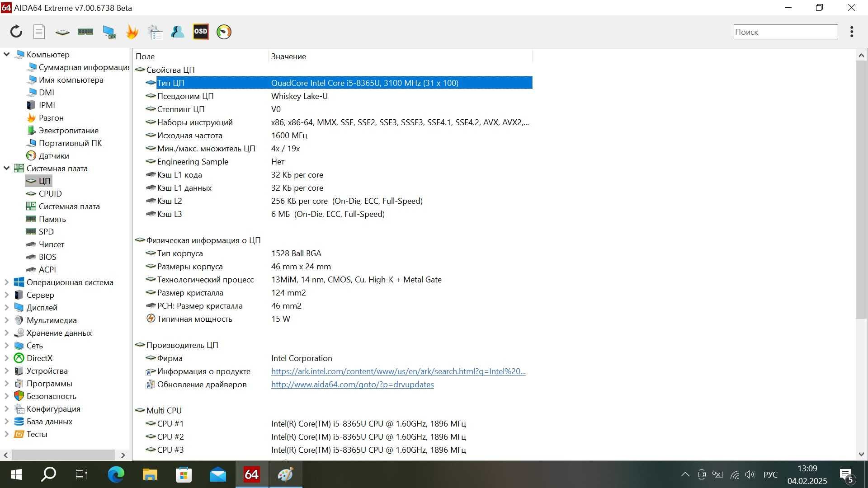
Task: Expand the Мультимедиа tree node
Action: [7, 320]
